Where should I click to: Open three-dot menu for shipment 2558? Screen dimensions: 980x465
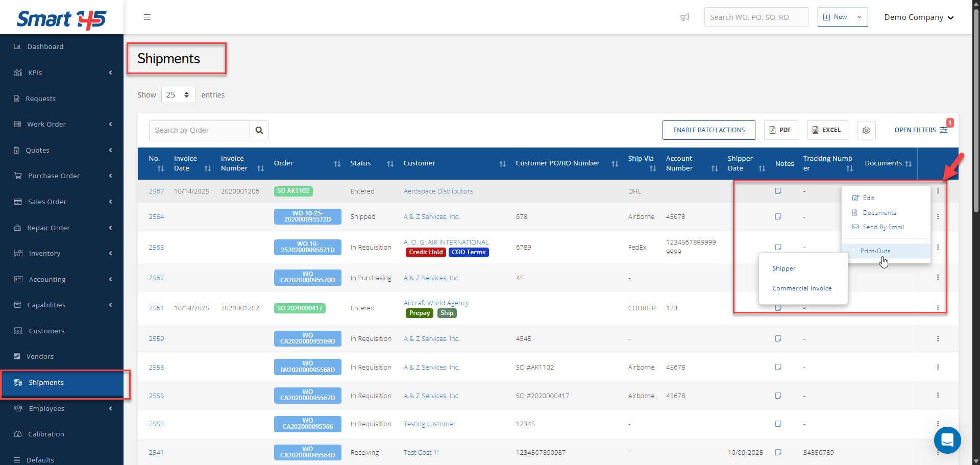[x=938, y=367]
